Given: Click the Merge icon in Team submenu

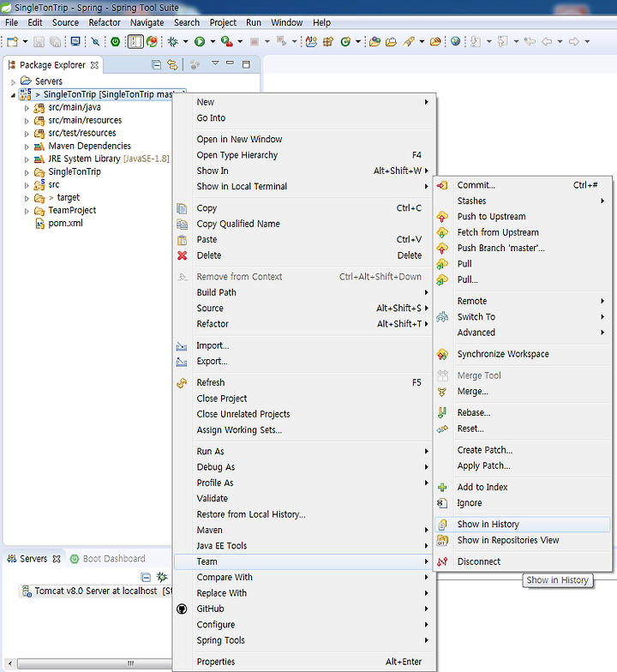Looking at the screenshot, I should pyautogui.click(x=442, y=391).
